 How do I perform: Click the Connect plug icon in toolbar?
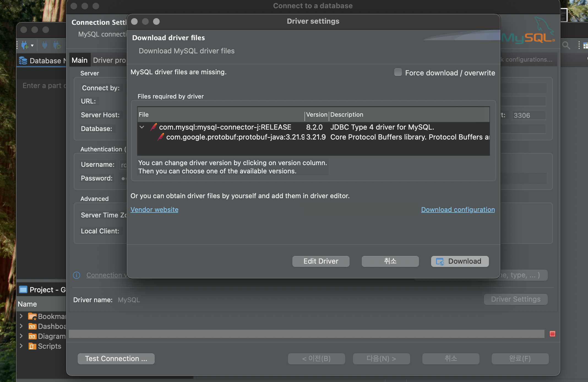point(45,45)
